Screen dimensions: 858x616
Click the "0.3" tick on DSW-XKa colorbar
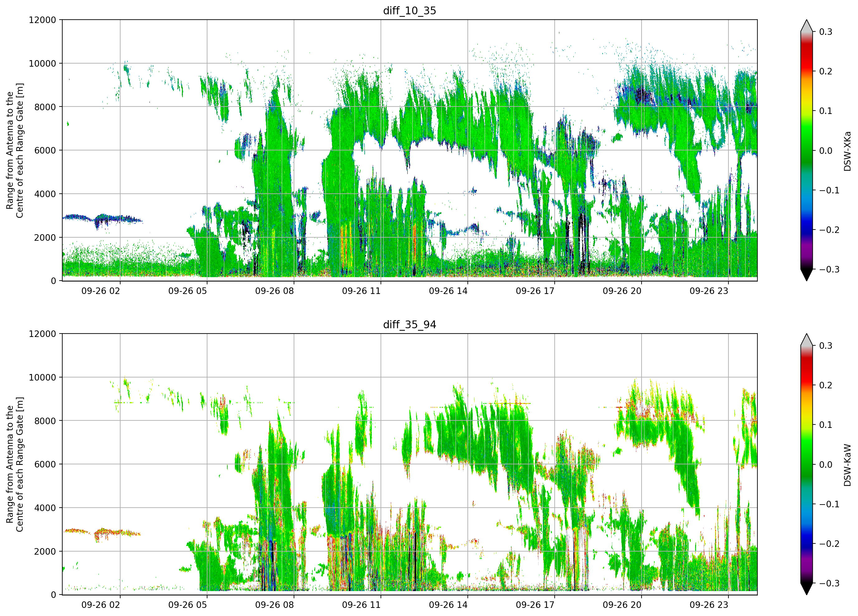(x=826, y=32)
